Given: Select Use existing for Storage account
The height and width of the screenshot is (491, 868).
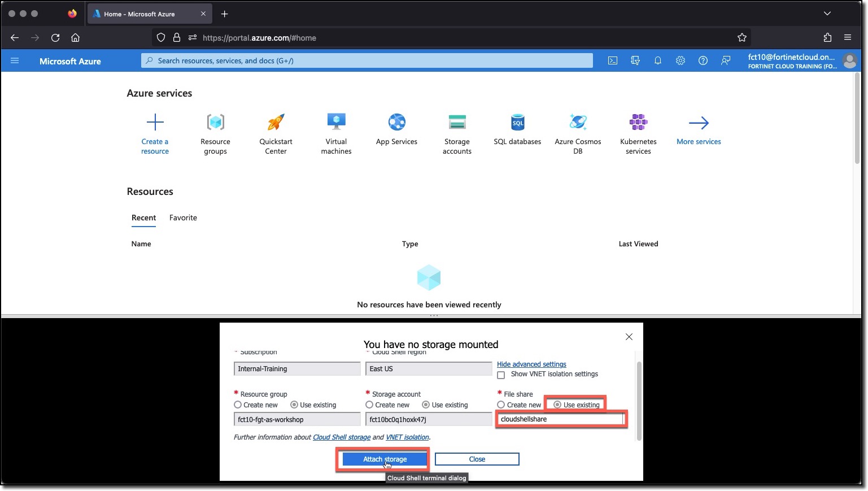Looking at the screenshot, I should (x=426, y=405).
